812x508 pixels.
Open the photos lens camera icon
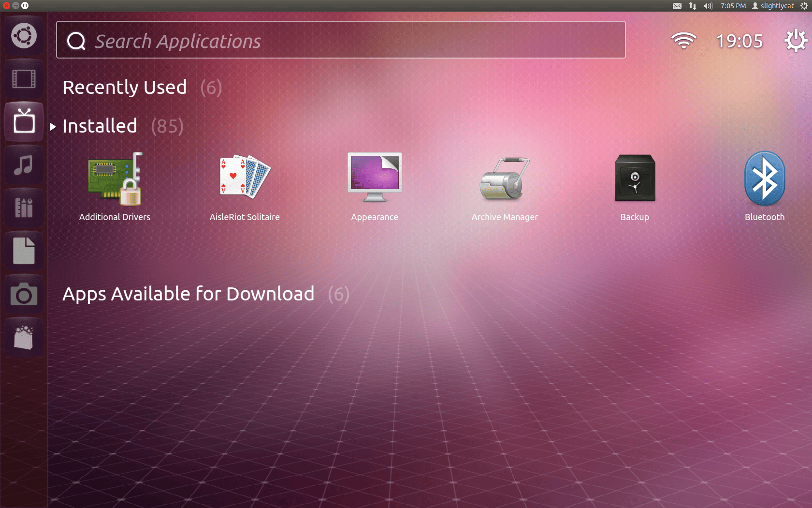[x=24, y=294]
